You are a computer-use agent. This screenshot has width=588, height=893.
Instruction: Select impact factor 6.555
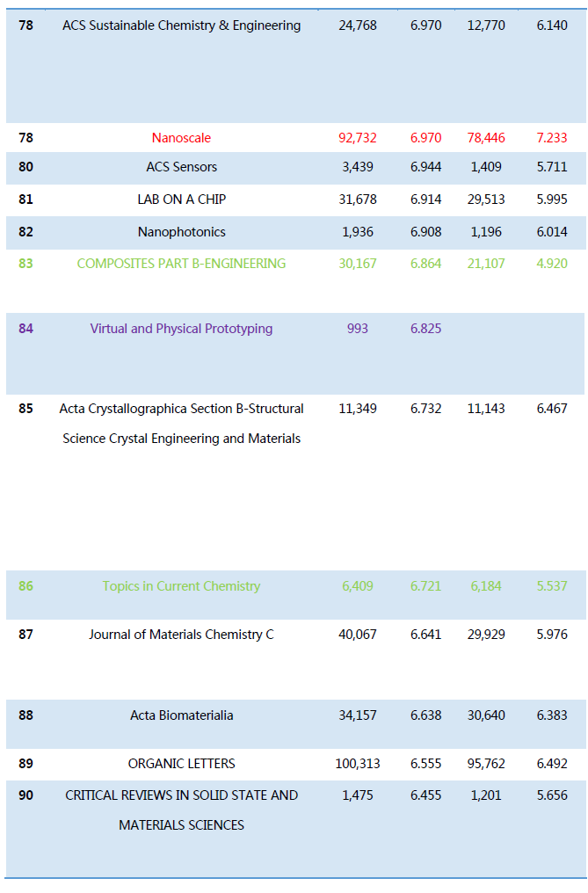425,764
